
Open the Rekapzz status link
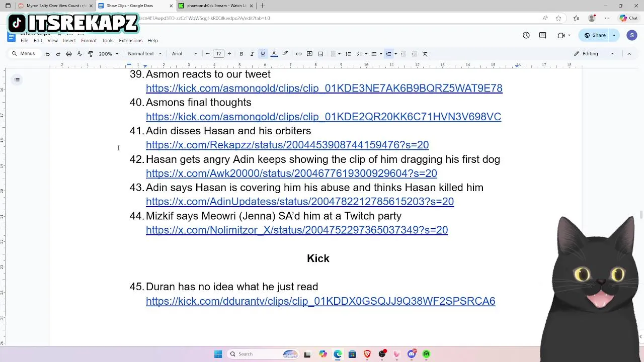point(287,145)
